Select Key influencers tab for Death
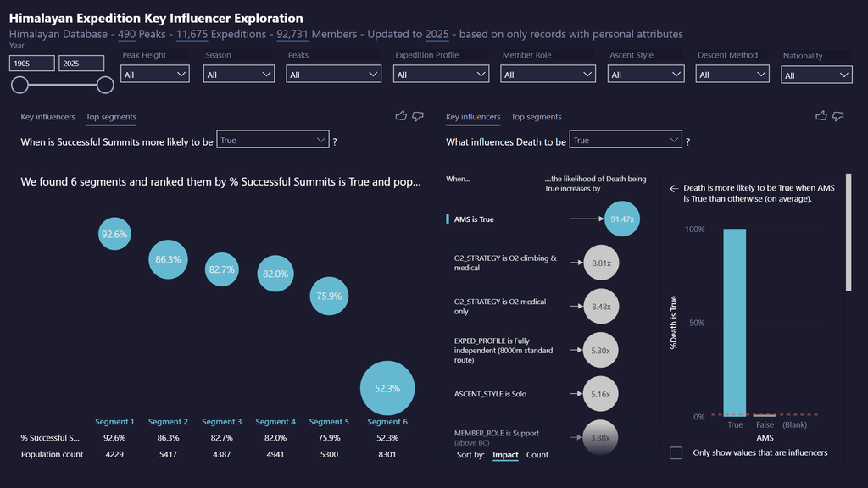The width and height of the screenshot is (868, 488). click(x=473, y=117)
